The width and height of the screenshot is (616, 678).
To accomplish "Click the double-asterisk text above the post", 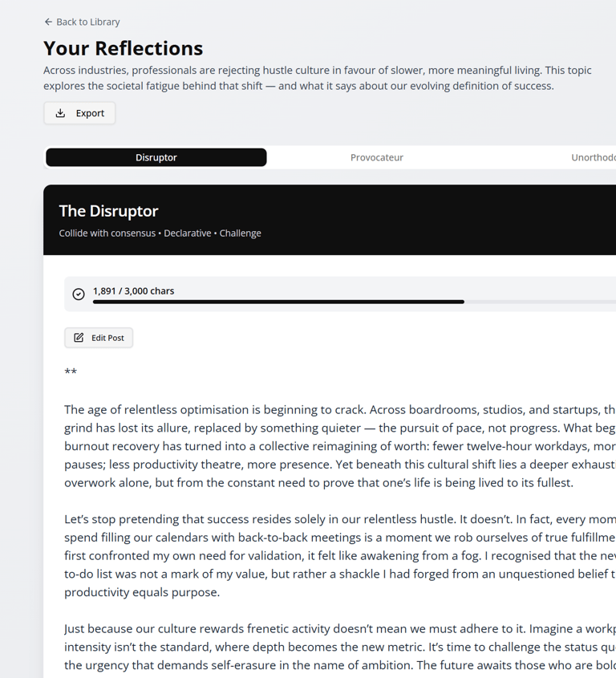I will coord(71,372).
